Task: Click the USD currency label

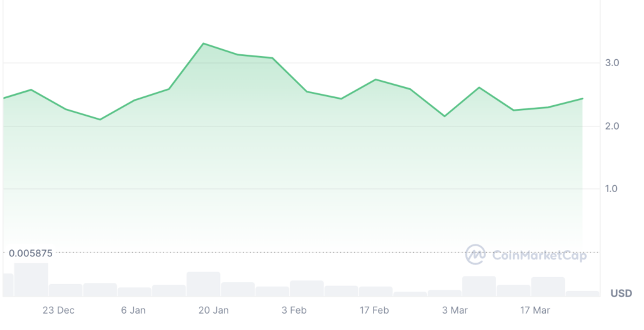Action: pyautogui.click(x=621, y=293)
